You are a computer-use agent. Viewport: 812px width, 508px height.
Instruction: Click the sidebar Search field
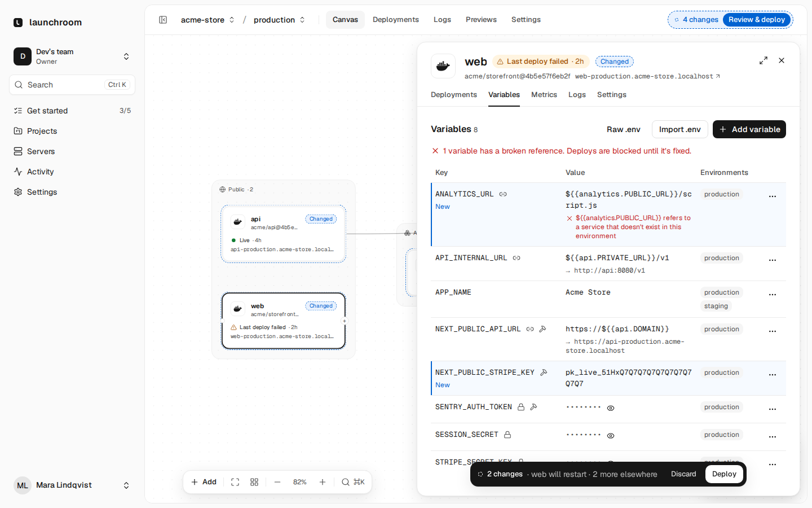pyautogui.click(x=72, y=85)
